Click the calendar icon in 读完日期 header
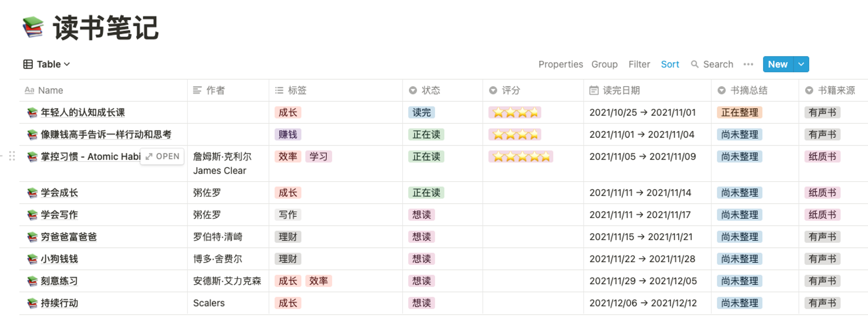This screenshot has width=868, height=321. (594, 90)
